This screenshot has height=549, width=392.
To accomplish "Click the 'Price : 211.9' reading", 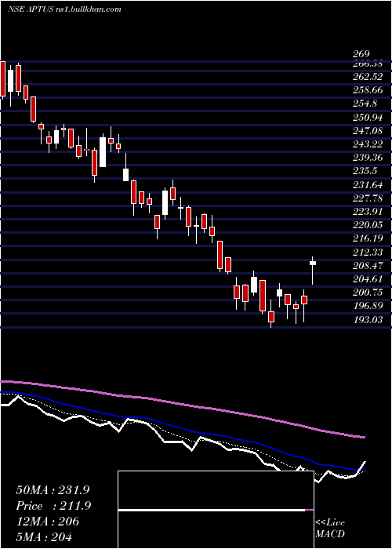I will coord(53,506).
